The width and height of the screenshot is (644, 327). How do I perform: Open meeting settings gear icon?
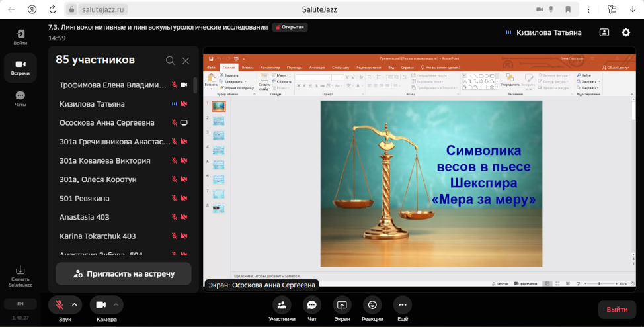coord(626,32)
